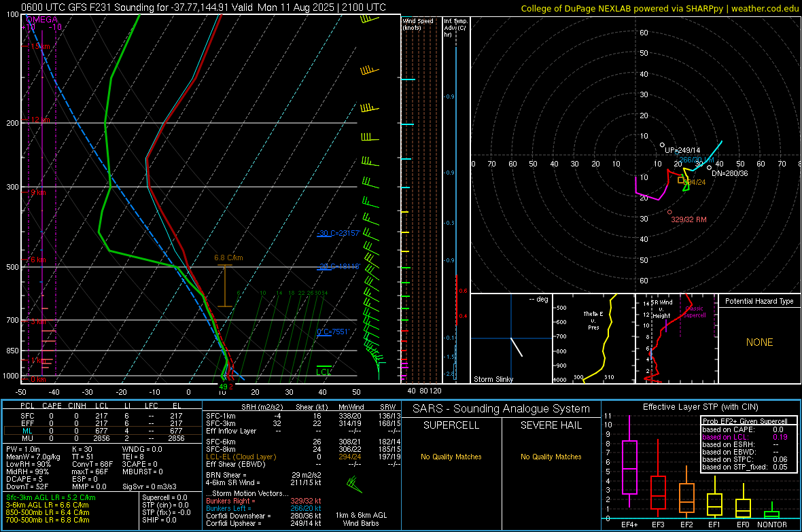Click the white Storm Slinky line
The image size is (802, 532).
[x=517, y=347]
